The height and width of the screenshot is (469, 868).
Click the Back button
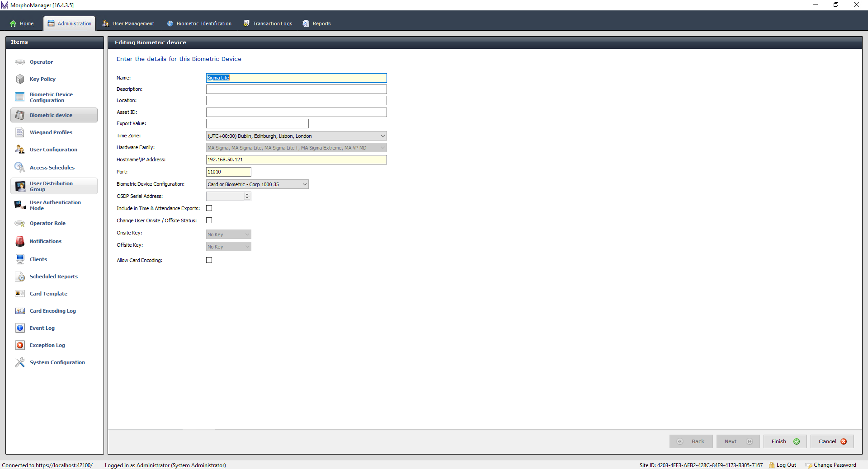691,441
